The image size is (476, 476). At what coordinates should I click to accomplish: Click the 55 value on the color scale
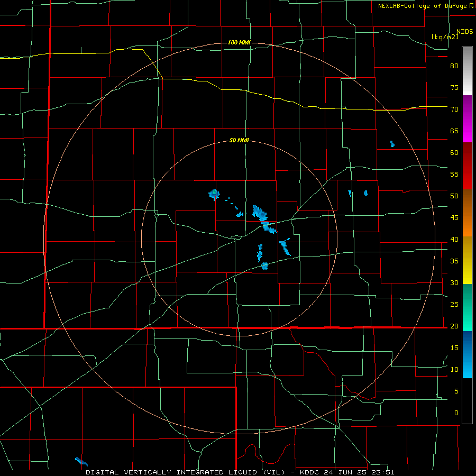(x=454, y=174)
